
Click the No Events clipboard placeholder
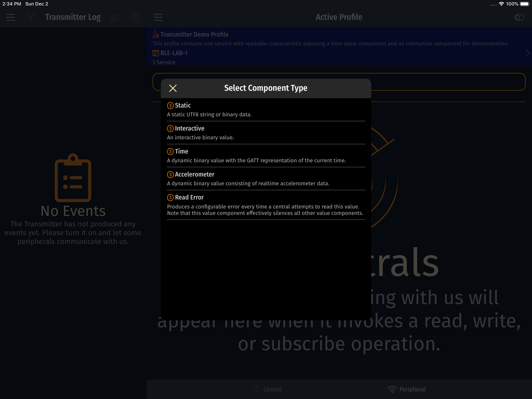(x=73, y=178)
